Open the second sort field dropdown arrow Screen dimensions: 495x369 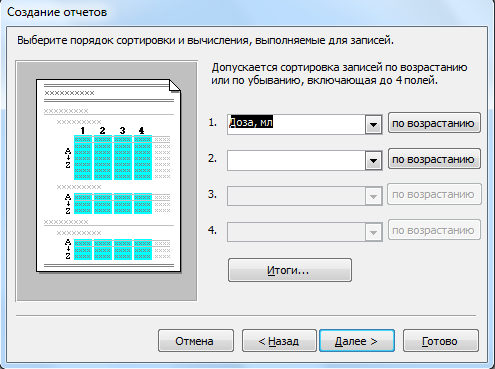373,160
